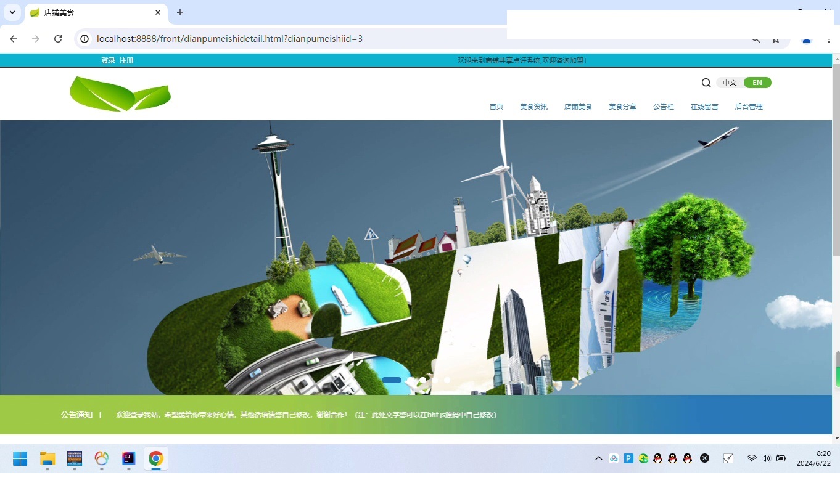Click the 登录 login link
840x504 pixels.
(108, 60)
